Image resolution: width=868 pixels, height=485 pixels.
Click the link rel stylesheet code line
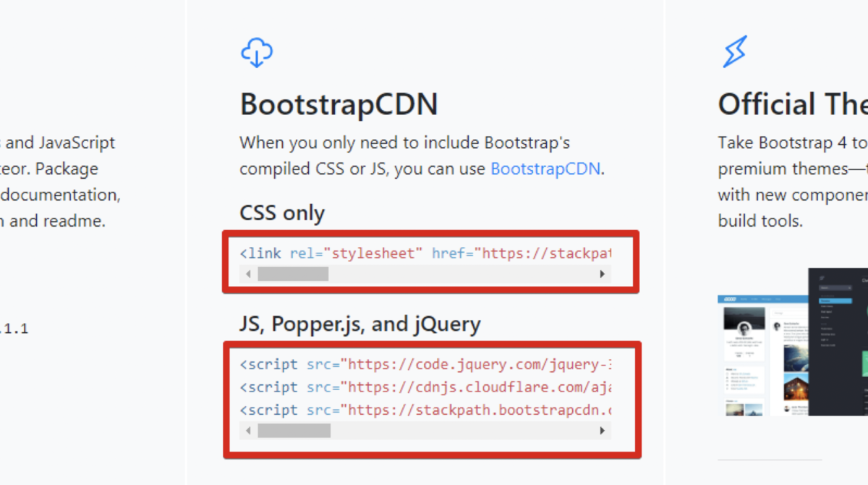click(426, 253)
